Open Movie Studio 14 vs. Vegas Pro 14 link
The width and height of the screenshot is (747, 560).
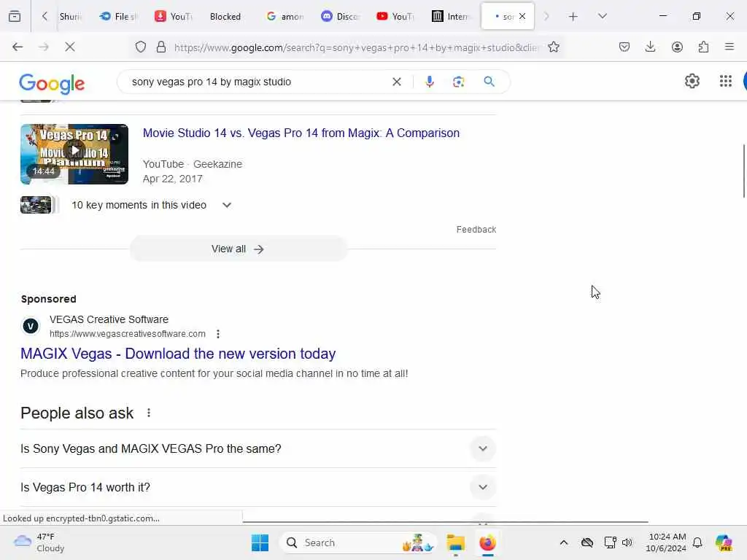tap(301, 133)
